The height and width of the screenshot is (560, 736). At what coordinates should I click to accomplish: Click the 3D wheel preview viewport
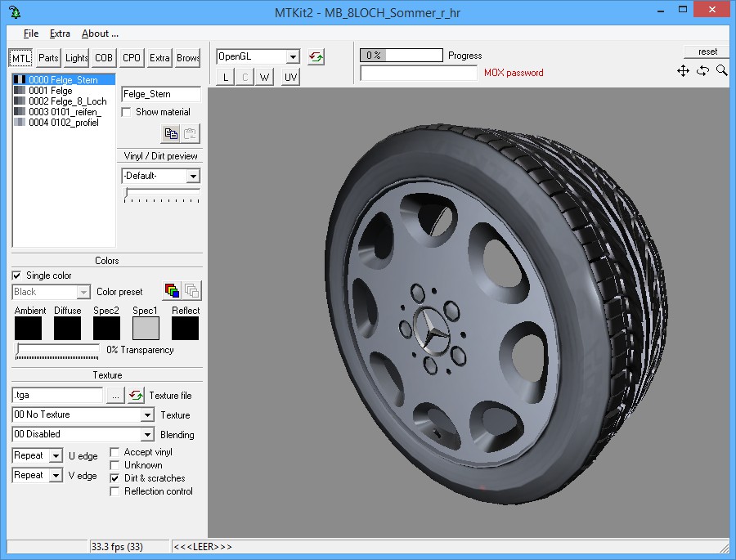click(469, 312)
